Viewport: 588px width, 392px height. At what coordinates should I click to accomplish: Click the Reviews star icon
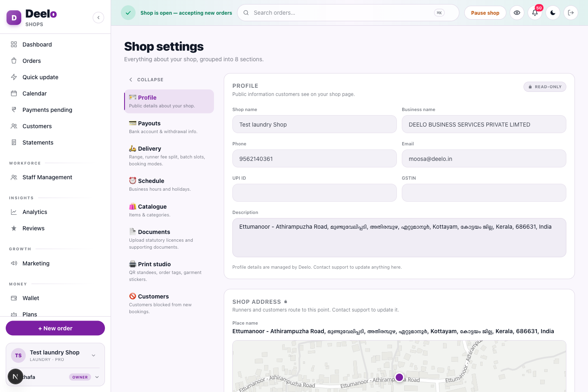pyautogui.click(x=14, y=228)
